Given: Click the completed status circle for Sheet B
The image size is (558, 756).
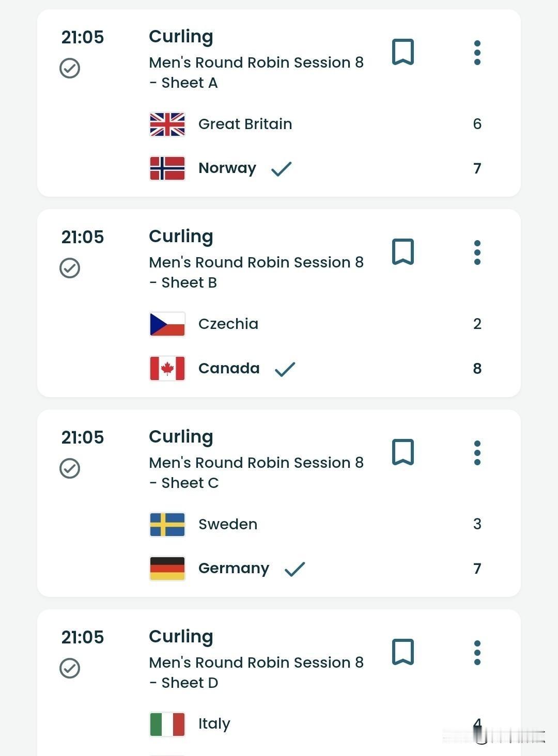Looking at the screenshot, I should tap(70, 268).
